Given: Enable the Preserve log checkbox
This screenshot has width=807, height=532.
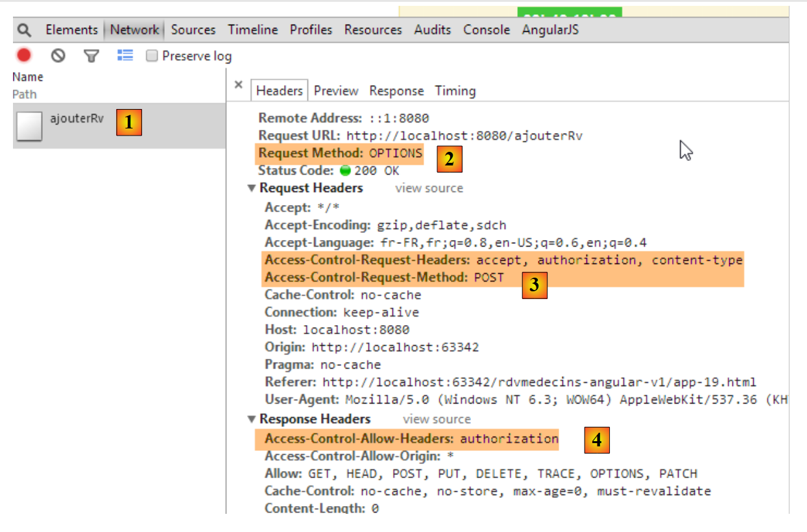Looking at the screenshot, I should (152, 56).
